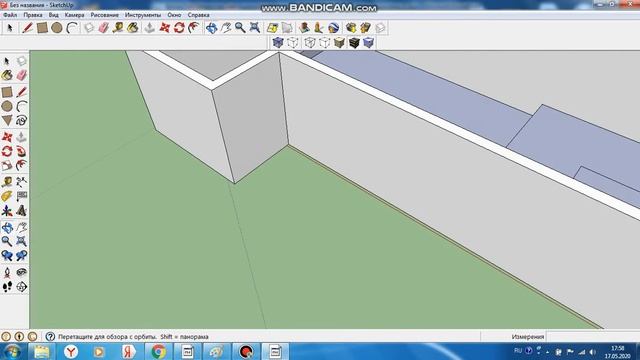
Task: Select the Position Camera tool
Action: [7, 272]
